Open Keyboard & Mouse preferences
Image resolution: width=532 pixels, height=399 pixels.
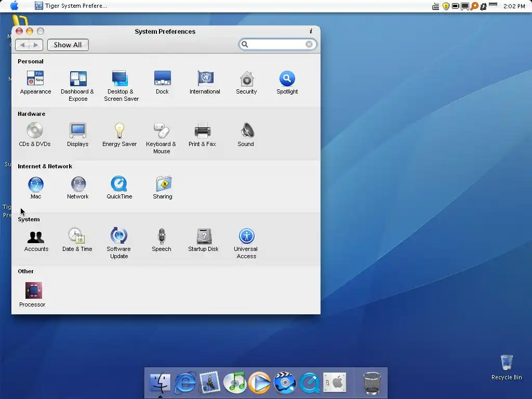(161, 138)
